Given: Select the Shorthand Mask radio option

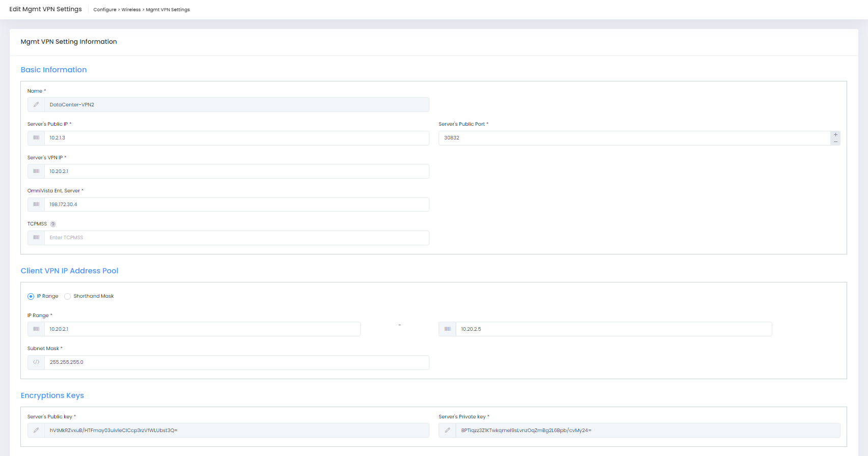Looking at the screenshot, I should point(68,296).
